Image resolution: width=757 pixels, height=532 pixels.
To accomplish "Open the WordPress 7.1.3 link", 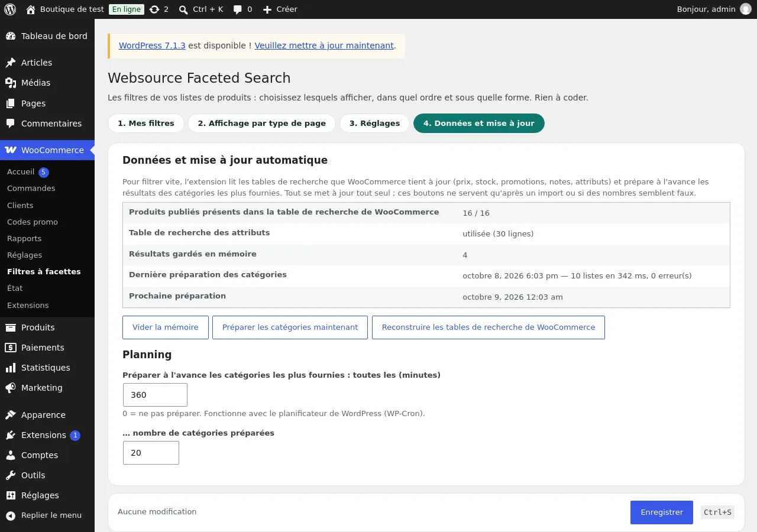I will pyautogui.click(x=152, y=46).
